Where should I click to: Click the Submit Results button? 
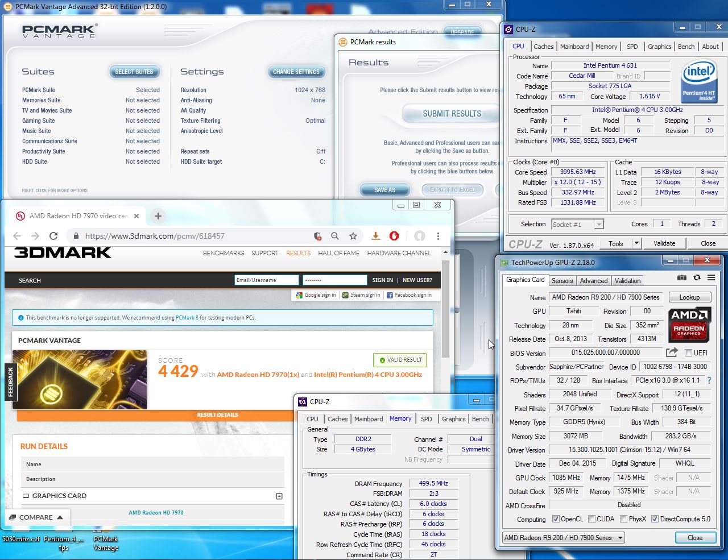452,114
